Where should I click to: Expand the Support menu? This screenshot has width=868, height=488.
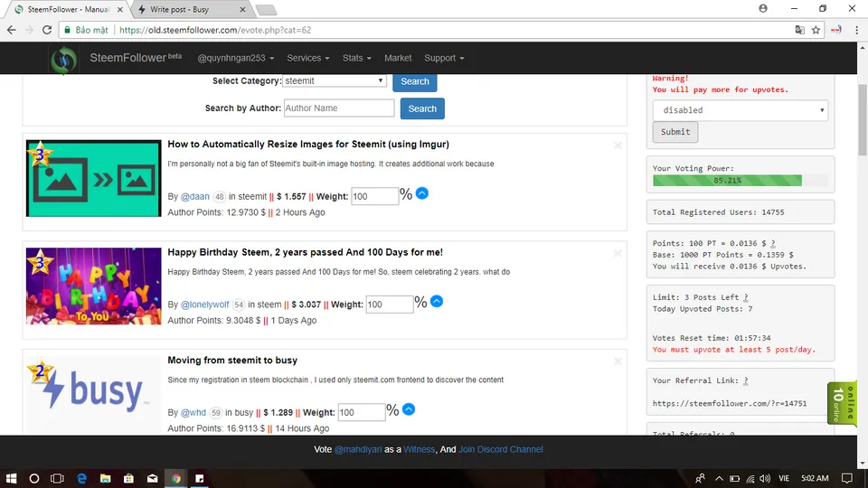(x=444, y=58)
